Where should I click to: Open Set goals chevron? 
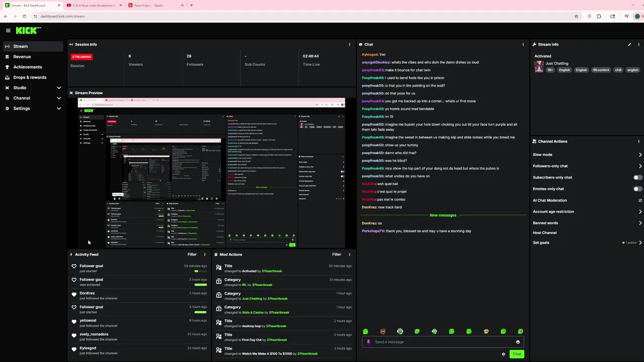pos(640,242)
